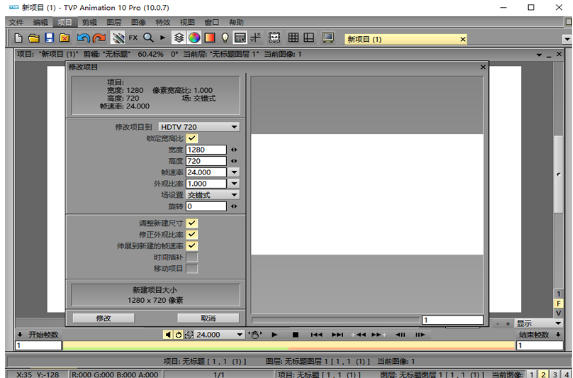Close the modify project dialog
Screen dimensions: 573x378
click(483, 67)
